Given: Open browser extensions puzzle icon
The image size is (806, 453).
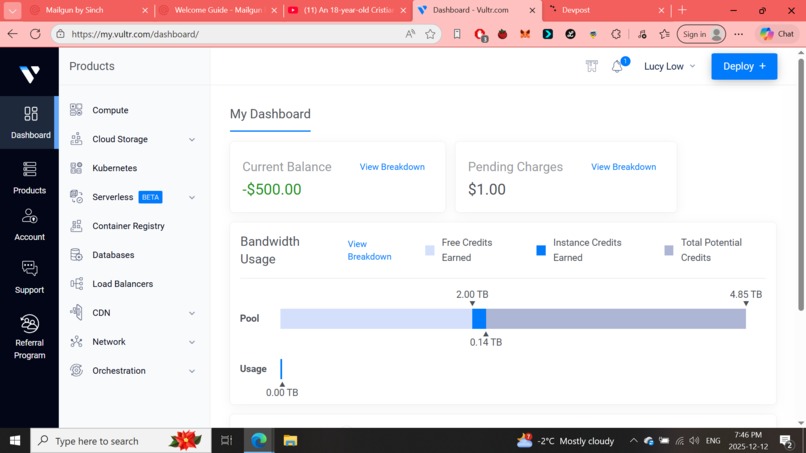Looking at the screenshot, I should (616, 34).
